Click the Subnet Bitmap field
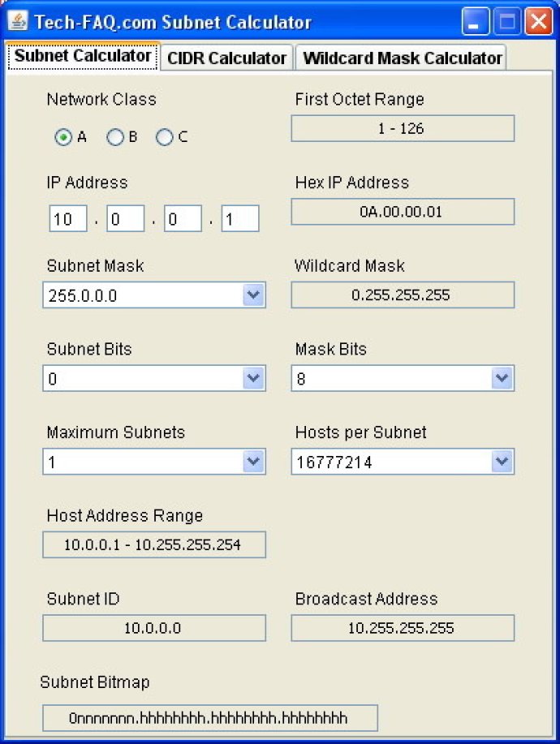 pyautogui.click(x=209, y=717)
